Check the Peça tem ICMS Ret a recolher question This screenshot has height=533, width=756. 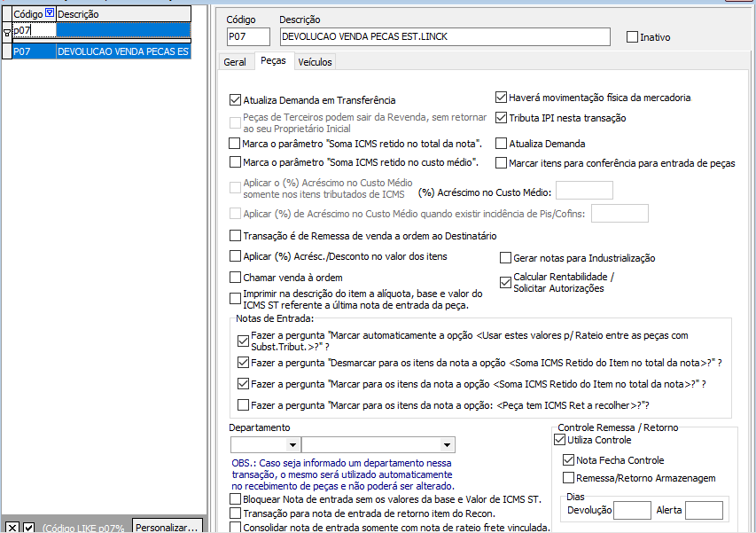tap(243, 404)
